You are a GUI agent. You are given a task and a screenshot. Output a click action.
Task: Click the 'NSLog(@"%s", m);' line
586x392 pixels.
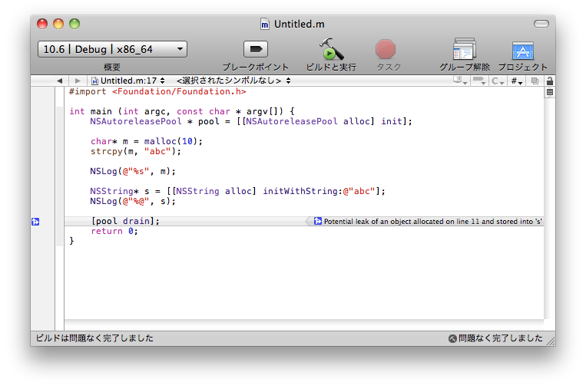(133, 171)
